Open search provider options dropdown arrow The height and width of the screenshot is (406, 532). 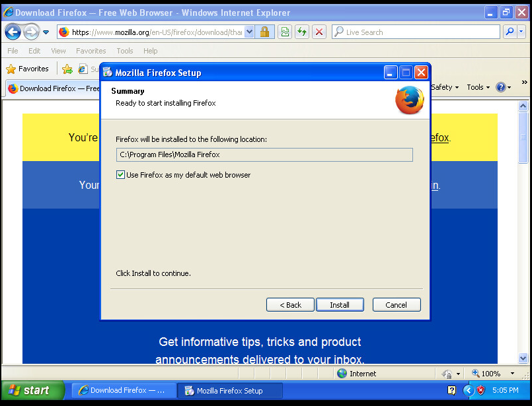point(521,32)
